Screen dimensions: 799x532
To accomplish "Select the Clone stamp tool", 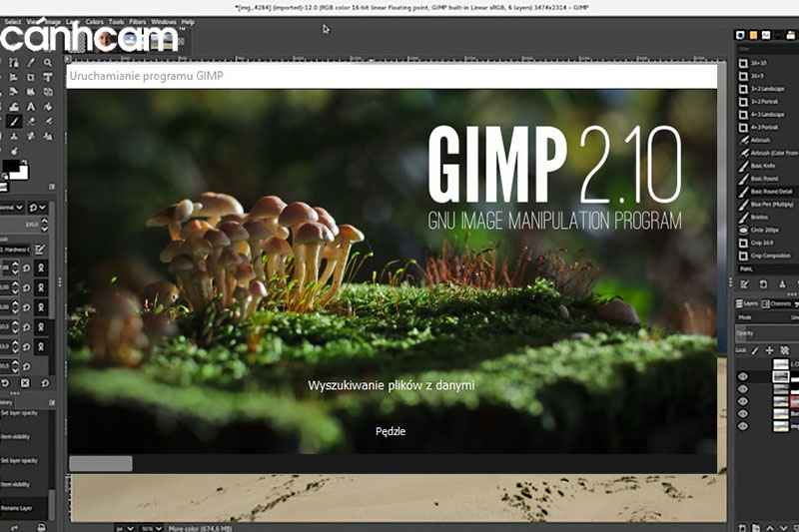I will (x=14, y=137).
